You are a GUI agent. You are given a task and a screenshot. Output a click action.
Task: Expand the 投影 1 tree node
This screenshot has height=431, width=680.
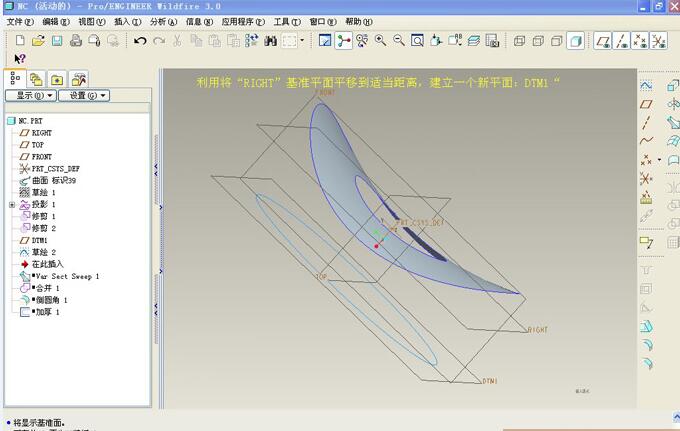coord(12,205)
